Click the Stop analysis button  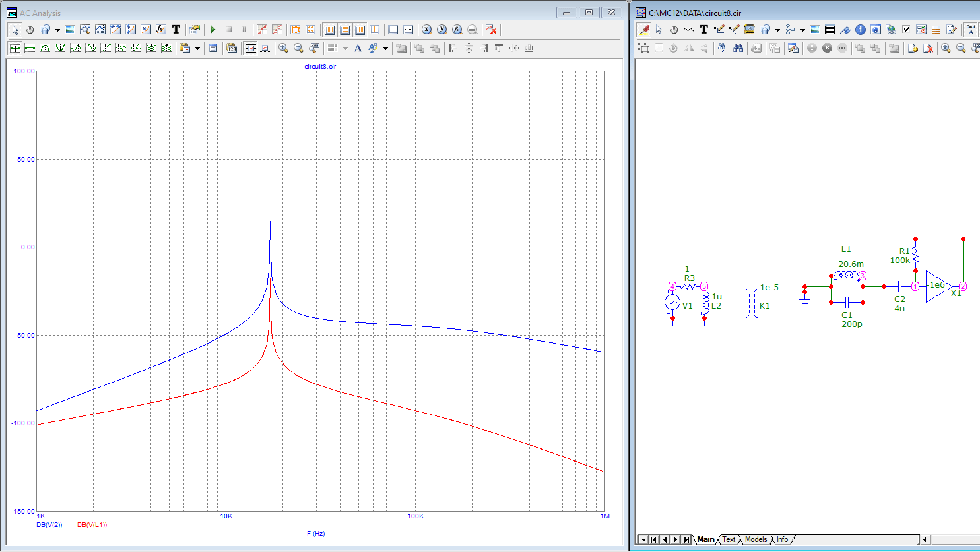[228, 30]
